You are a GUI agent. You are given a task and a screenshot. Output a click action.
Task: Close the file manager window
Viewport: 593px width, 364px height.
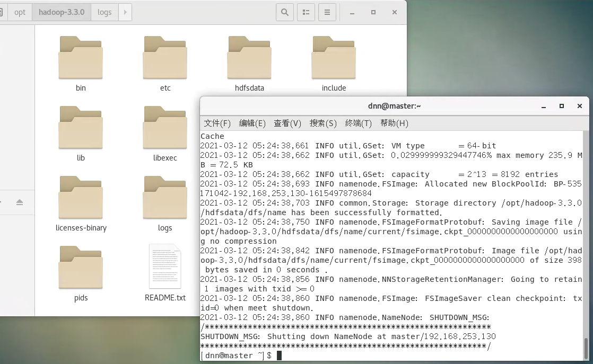click(x=395, y=13)
